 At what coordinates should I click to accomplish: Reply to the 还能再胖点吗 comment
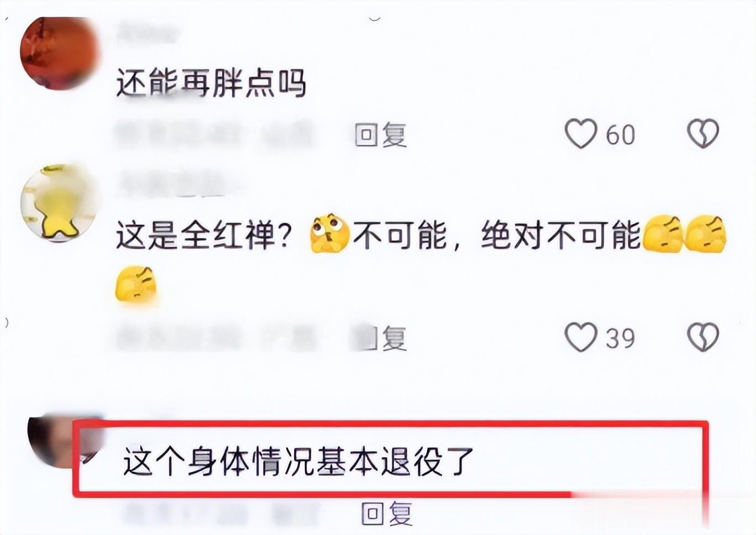click(381, 134)
